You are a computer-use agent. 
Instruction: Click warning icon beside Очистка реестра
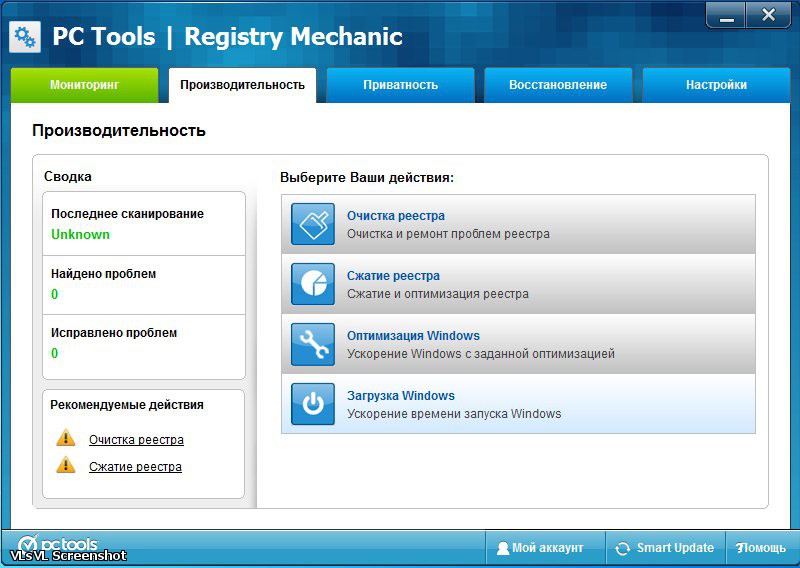[66, 438]
